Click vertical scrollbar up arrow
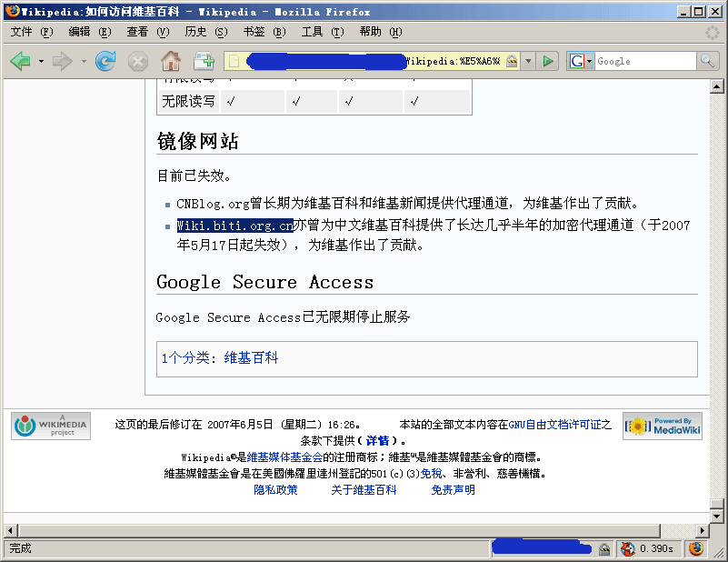This screenshot has width=728, height=562. [717, 86]
